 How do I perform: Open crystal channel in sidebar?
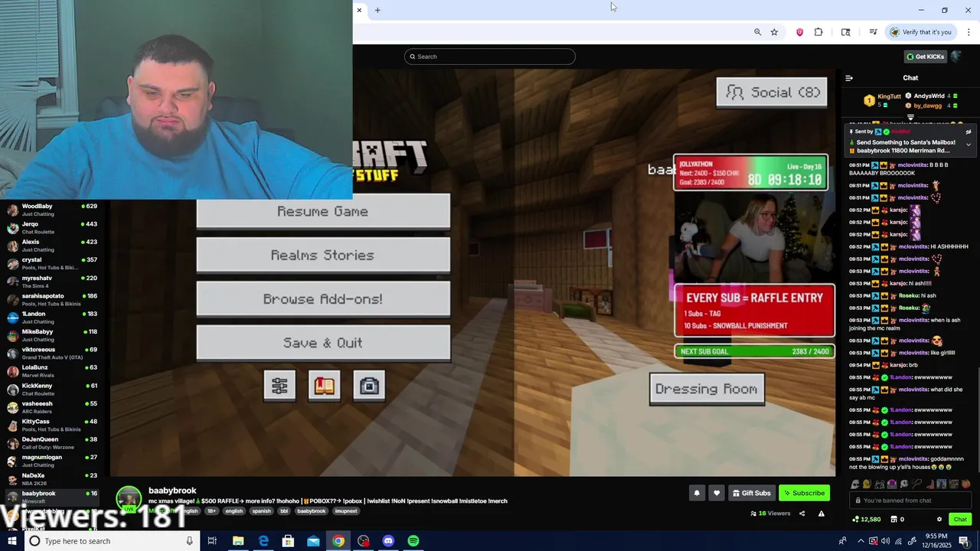[54, 263]
